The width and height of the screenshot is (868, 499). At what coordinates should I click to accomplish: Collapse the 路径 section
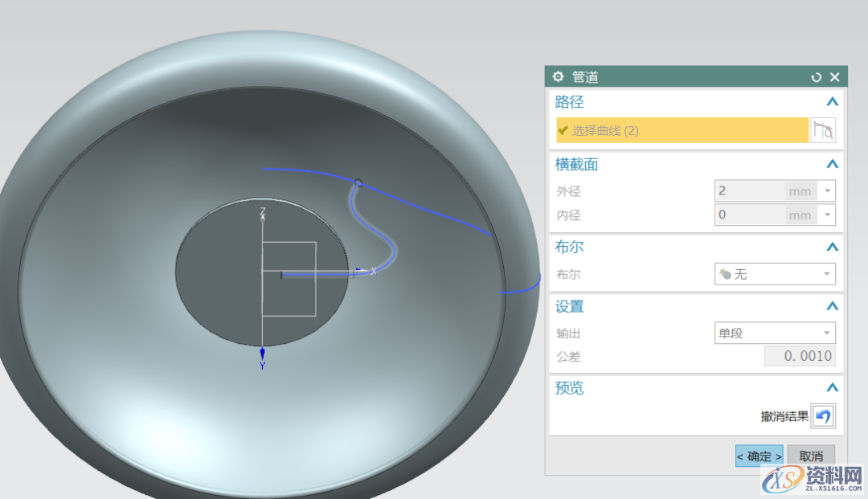pyautogui.click(x=832, y=102)
